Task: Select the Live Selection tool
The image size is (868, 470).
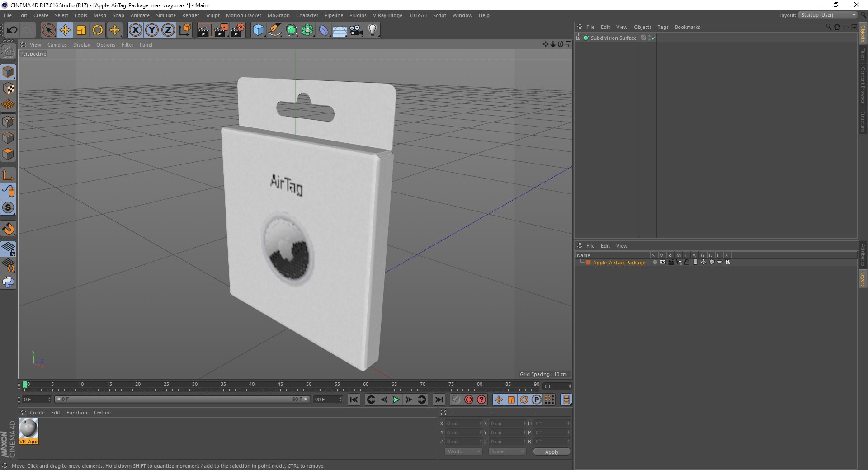Action: coord(48,30)
